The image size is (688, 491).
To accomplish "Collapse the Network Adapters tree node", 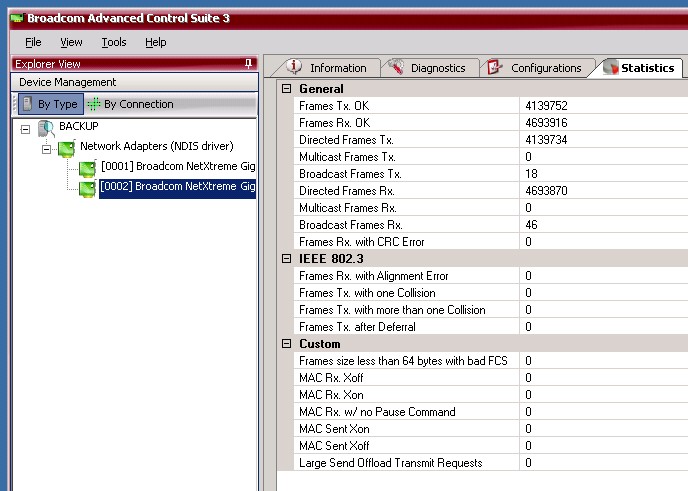I will pyautogui.click(x=46, y=150).
